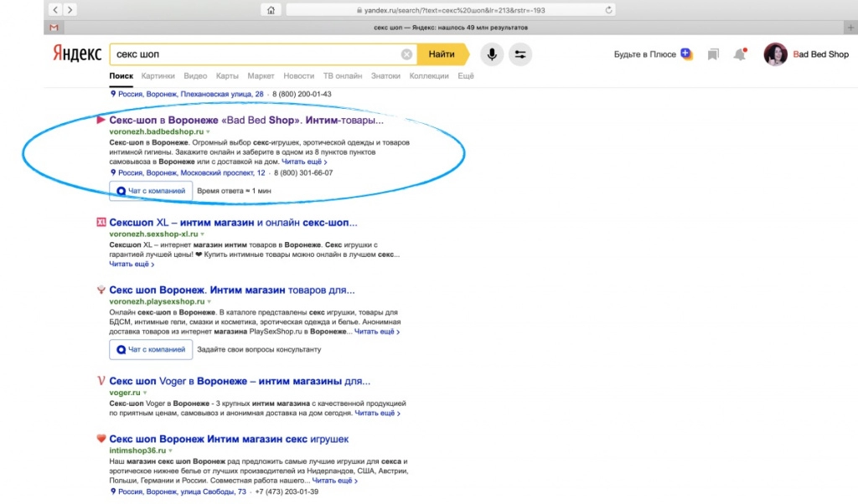Switch to the Видео tab
858x504 pixels.
pos(195,76)
